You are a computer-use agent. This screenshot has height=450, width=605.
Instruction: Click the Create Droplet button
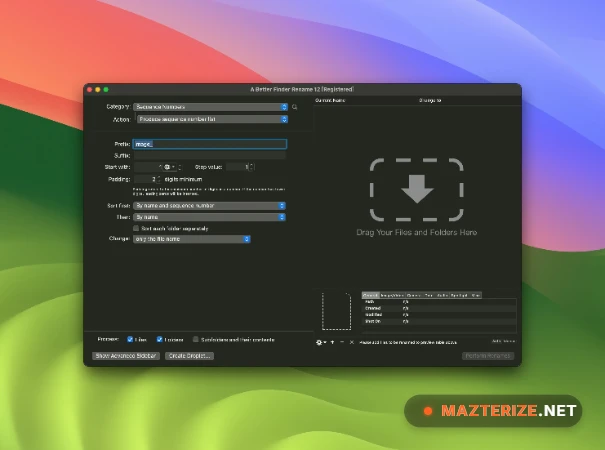pos(189,356)
